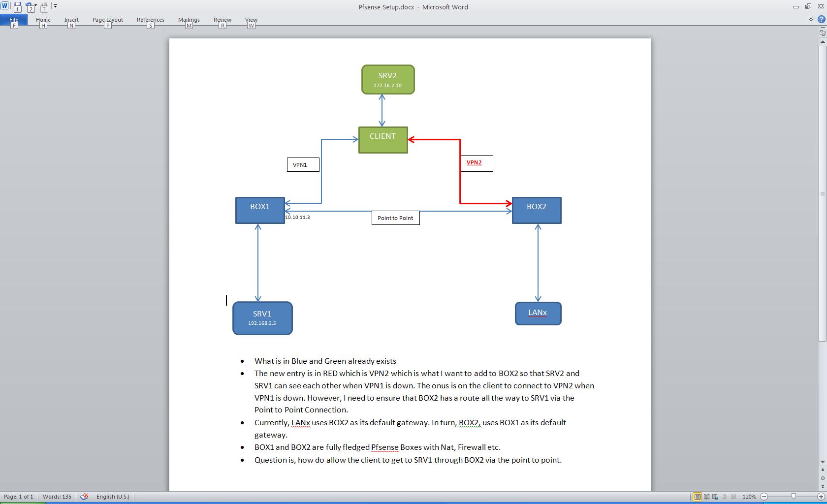Click the vertical scrollbar down arrow
Image resolution: width=827 pixels, height=504 pixels.
click(823, 462)
